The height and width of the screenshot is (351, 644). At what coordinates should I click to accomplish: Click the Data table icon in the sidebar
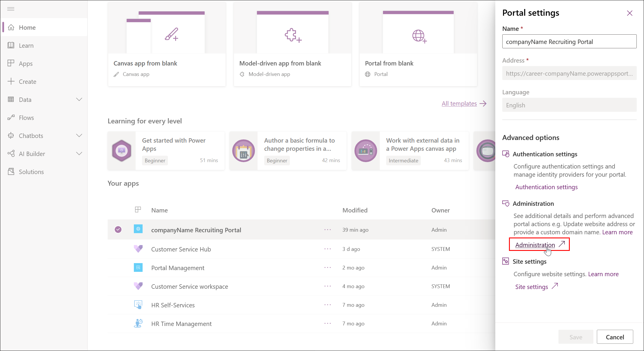click(11, 100)
